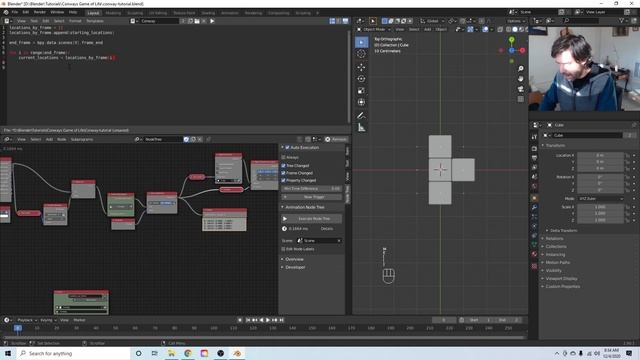Select the Annotate tool in viewport toolbar
The image size is (640, 360).
[361, 116]
